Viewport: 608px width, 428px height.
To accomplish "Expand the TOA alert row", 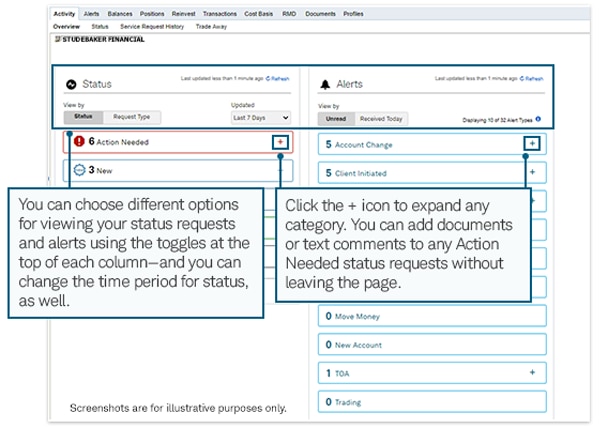I will pos(532,373).
